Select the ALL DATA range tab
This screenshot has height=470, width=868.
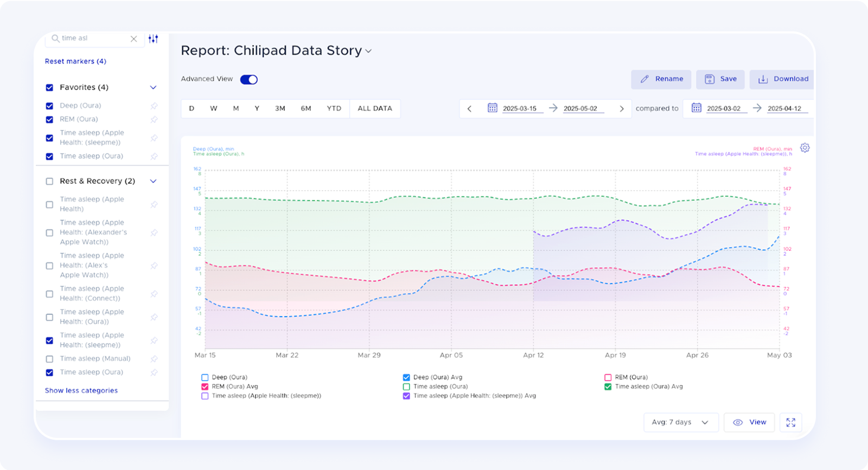[x=375, y=108]
